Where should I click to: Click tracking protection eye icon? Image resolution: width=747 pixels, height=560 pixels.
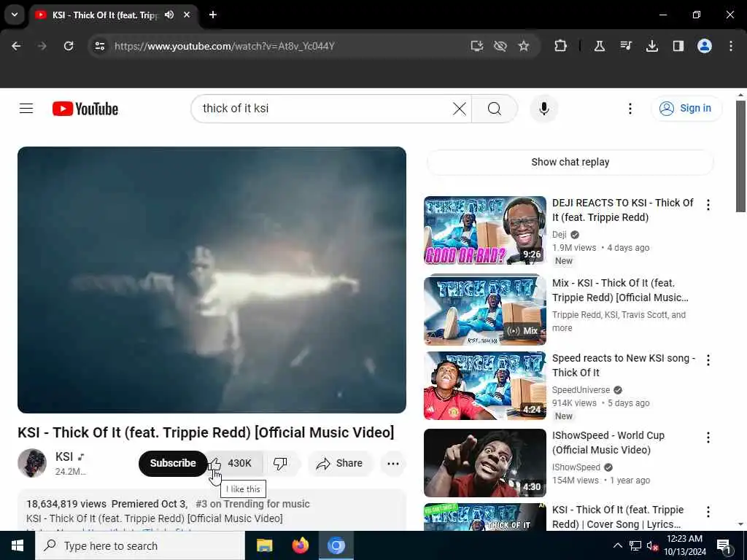coord(500,46)
